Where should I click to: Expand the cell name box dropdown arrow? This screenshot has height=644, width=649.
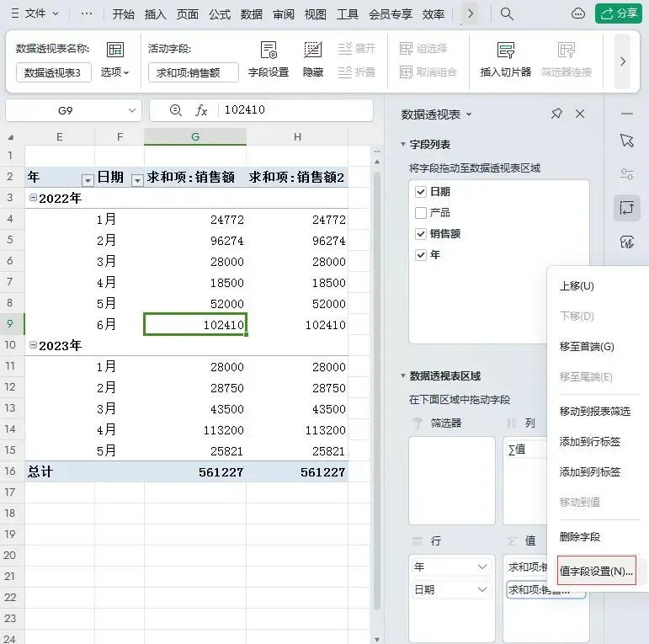click(132, 110)
